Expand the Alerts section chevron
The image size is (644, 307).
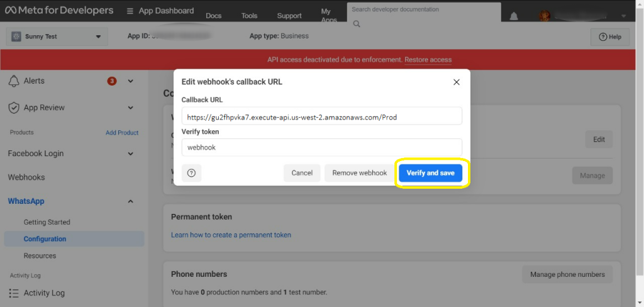130,81
